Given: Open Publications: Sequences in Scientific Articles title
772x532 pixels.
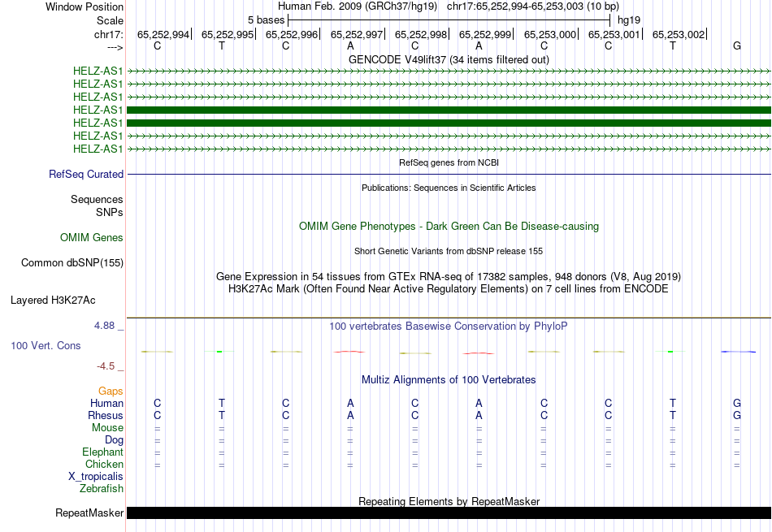Looking at the screenshot, I should pyautogui.click(x=449, y=188).
